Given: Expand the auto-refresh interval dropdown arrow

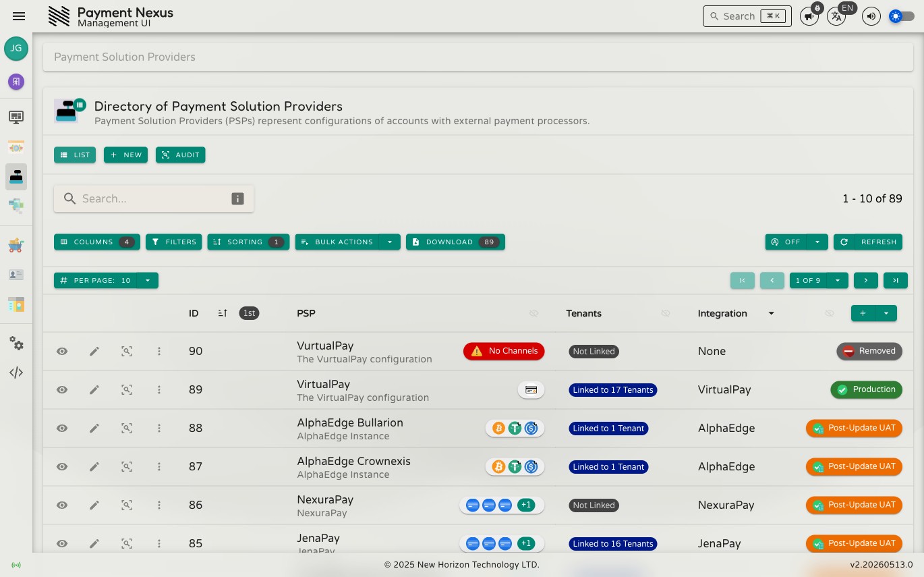Looking at the screenshot, I should click(817, 242).
